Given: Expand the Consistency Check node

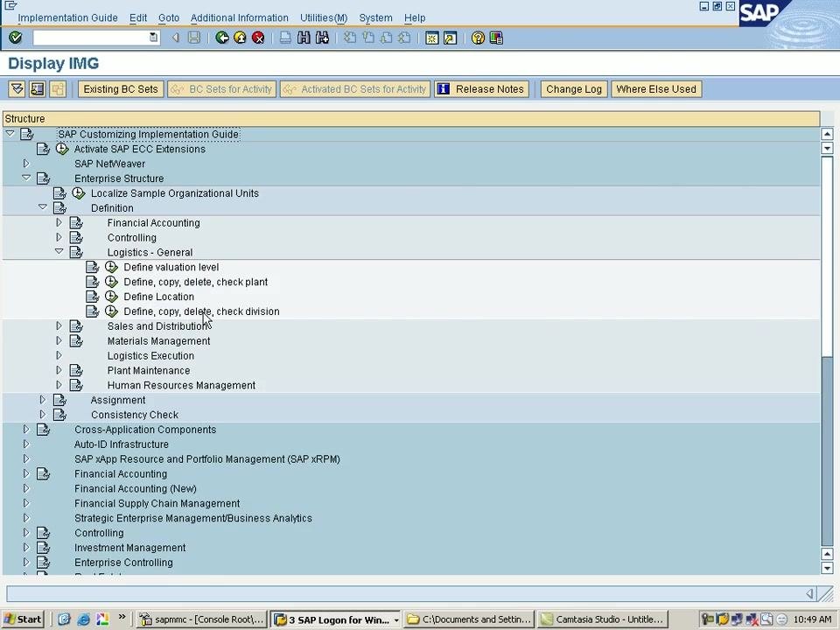Looking at the screenshot, I should pyautogui.click(x=42, y=414).
